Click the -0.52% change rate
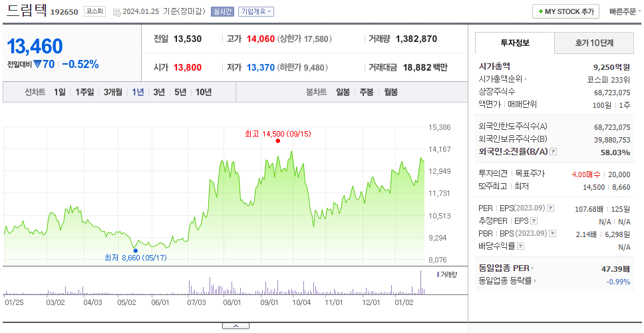Image resolution: width=644 pixels, height=333 pixels. tap(80, 65)
